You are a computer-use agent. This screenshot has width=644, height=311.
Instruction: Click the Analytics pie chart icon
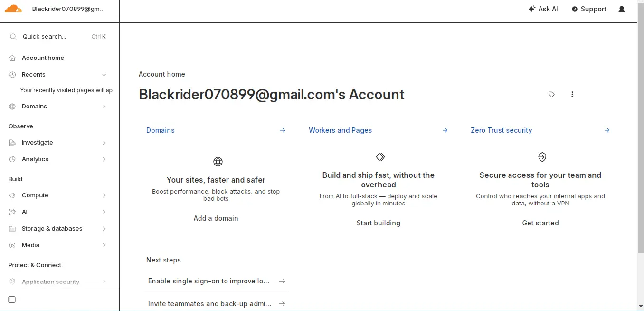(12, 159)
